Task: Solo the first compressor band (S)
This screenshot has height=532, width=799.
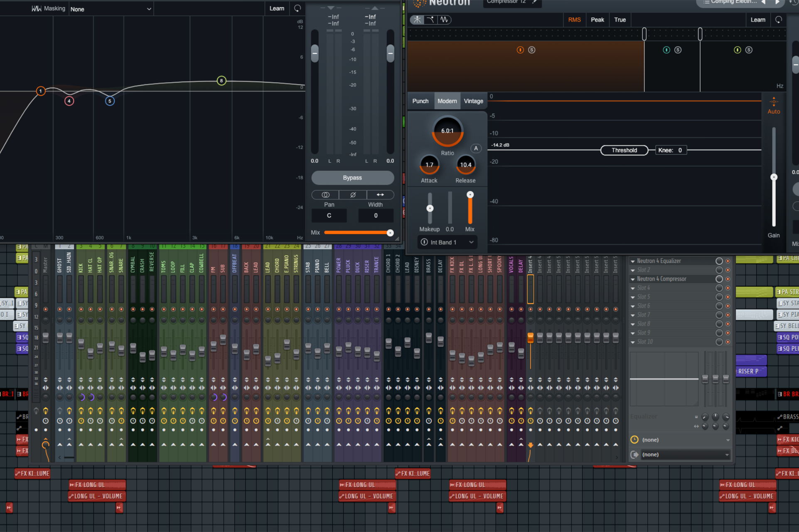Action: coord(532,50)
